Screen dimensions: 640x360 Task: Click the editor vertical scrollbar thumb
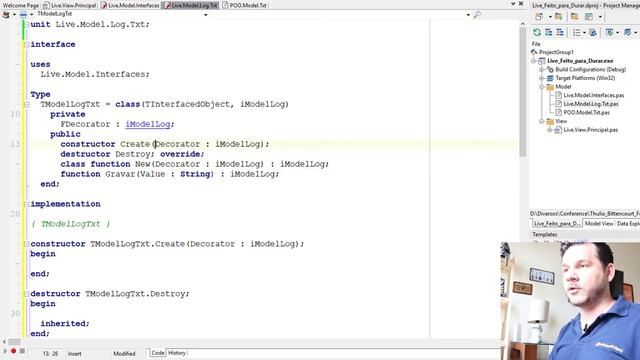(x=522, y=93)
